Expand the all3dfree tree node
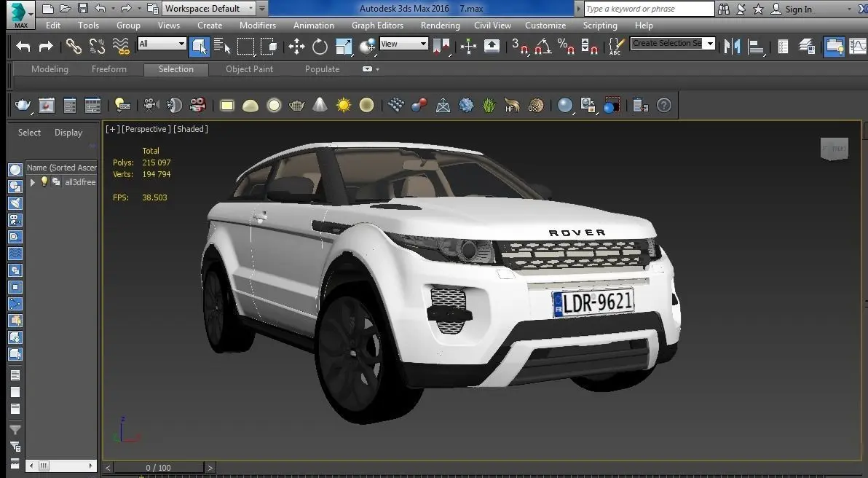The height and width of the screenshot is (478, 868). coord(33,181)
